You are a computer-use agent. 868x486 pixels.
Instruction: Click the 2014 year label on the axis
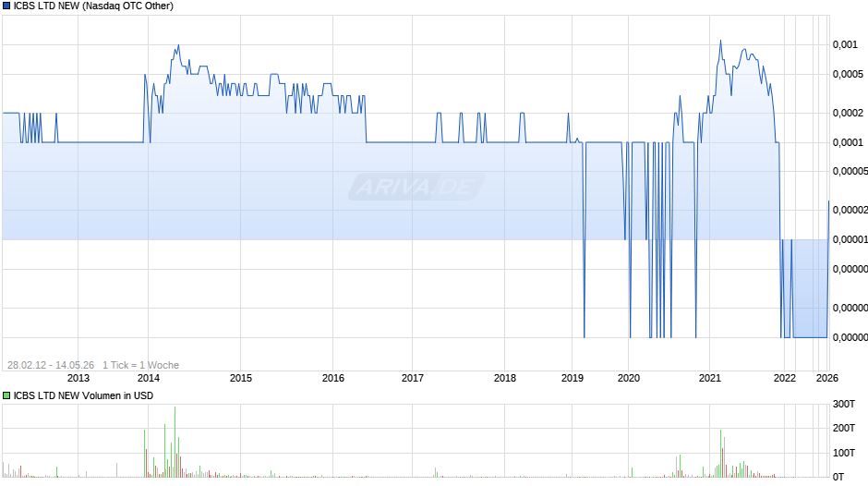(x=149, y=378)
